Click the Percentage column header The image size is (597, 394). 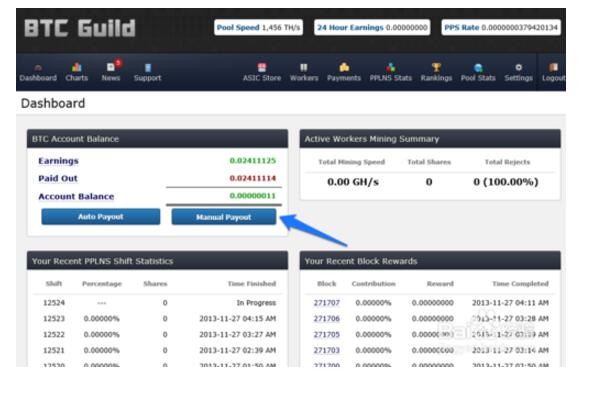(x=102, y=284)
